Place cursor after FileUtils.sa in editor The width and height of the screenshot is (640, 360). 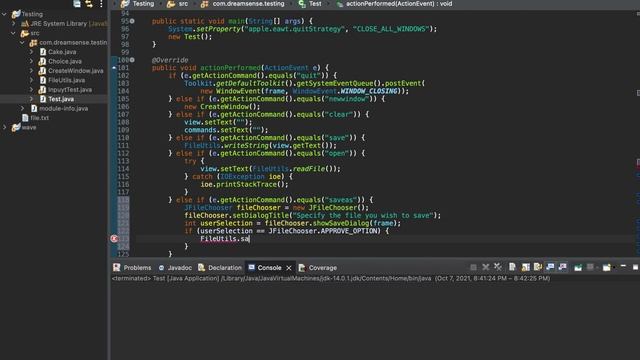(249, 239)
